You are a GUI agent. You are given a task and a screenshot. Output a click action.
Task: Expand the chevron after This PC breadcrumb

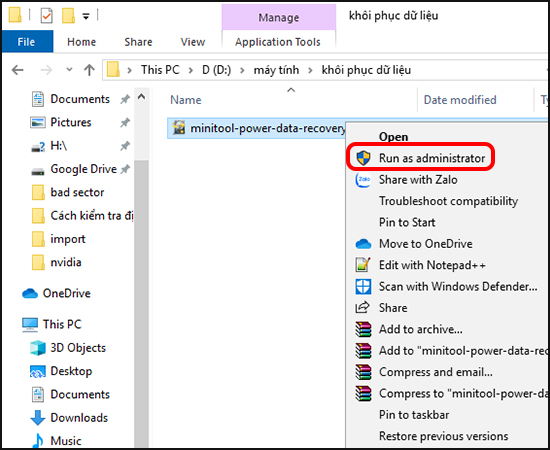coord(191,70)
